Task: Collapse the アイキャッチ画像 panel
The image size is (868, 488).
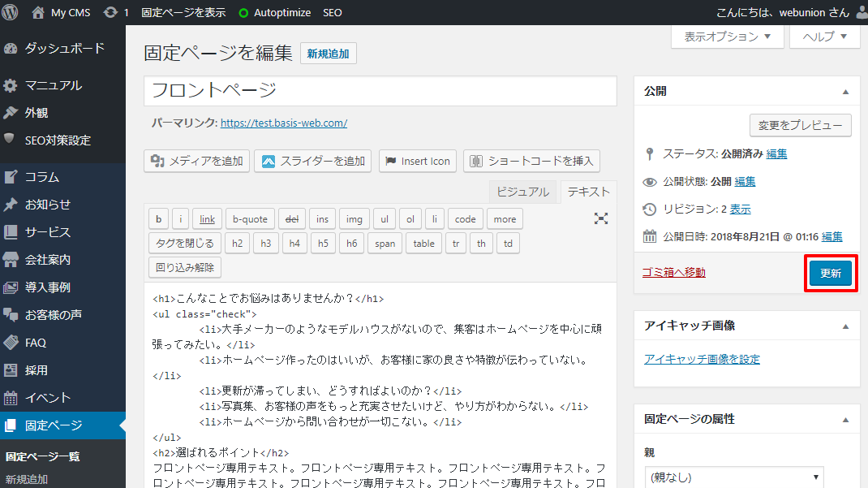Action: pos(845,326)
